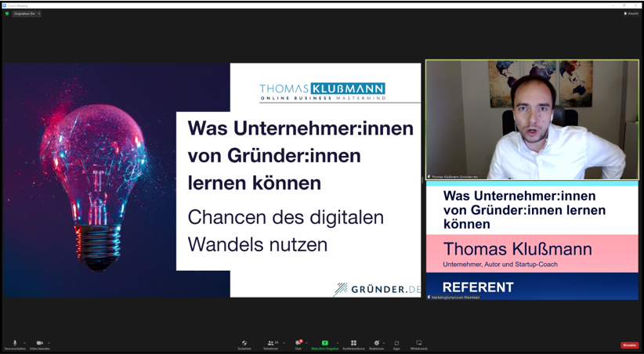Open Konferenzräume breakout rooms
This screenshot has height=354, width=644.
pos(353,345)
